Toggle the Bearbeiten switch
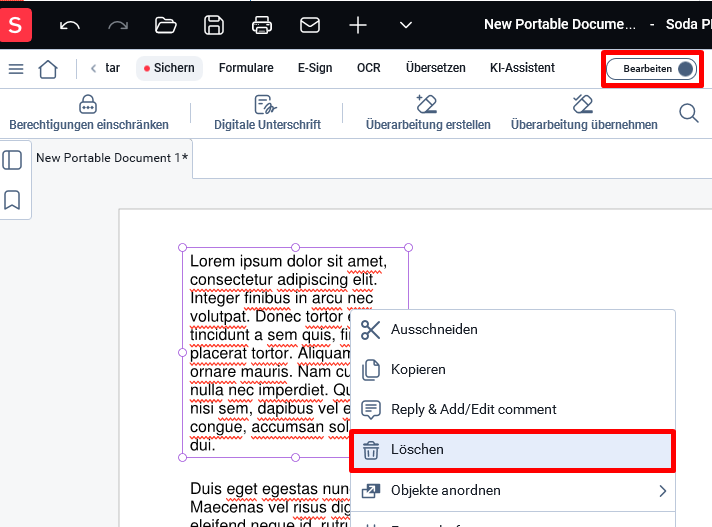The width and height of the screenshot is (712, 527). pos(652,69)
